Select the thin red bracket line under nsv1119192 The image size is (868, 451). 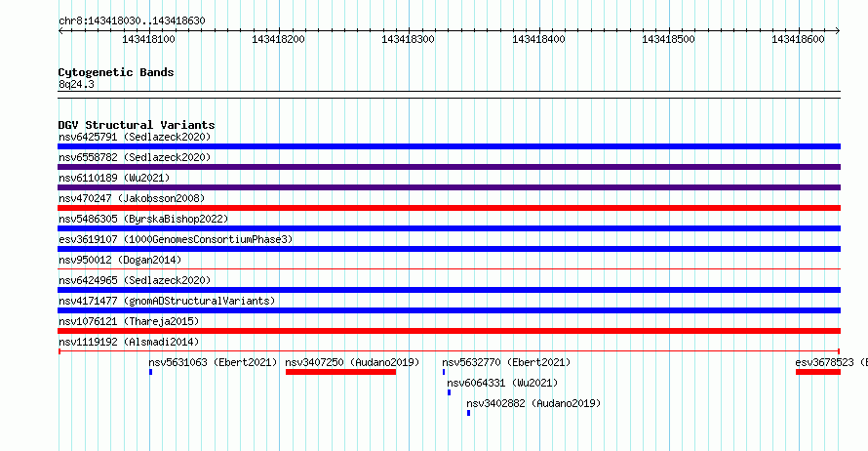449,351
